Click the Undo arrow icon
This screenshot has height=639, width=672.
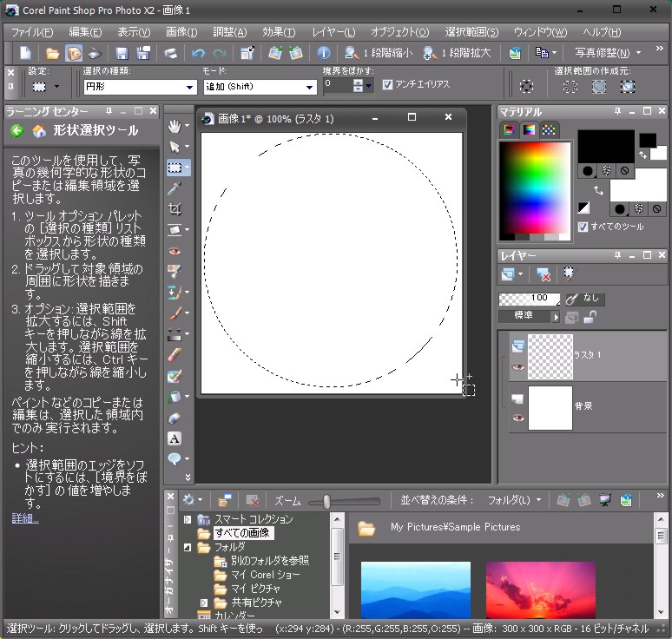(198, 53)
